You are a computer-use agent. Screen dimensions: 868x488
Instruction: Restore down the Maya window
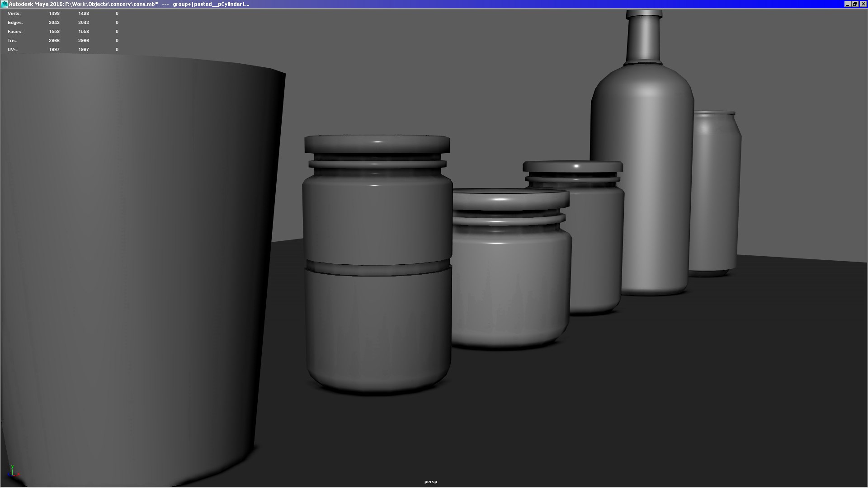(855, 4)
